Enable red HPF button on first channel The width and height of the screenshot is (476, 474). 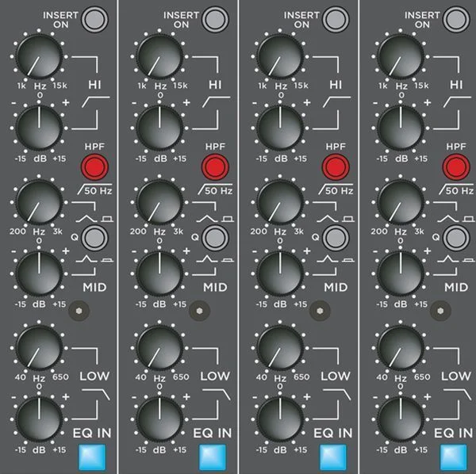(94, 166)
